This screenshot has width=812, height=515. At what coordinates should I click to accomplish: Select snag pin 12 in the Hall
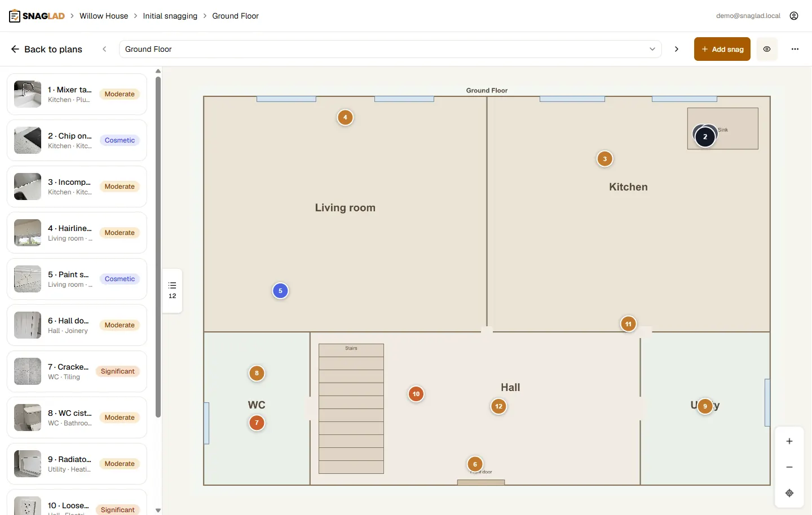click(498, 406)
